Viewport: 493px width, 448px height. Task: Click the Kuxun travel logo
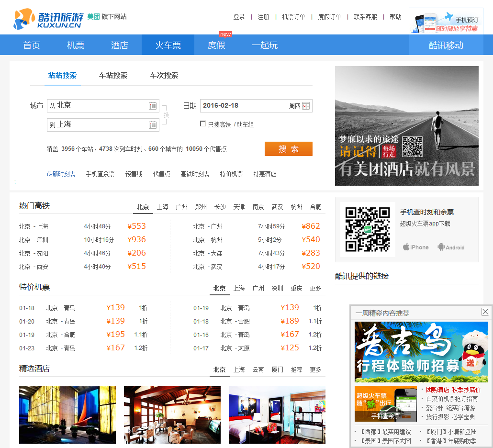49,19
